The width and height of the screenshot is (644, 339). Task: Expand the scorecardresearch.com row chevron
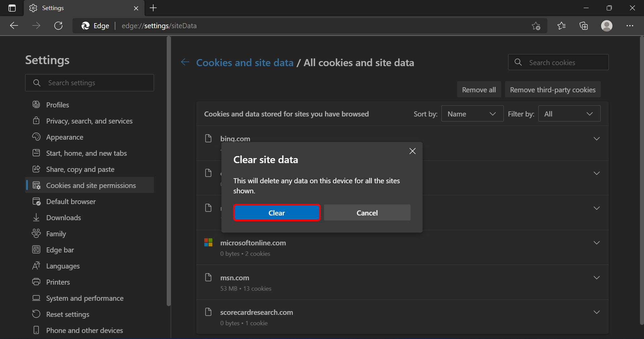coord(596,312)
